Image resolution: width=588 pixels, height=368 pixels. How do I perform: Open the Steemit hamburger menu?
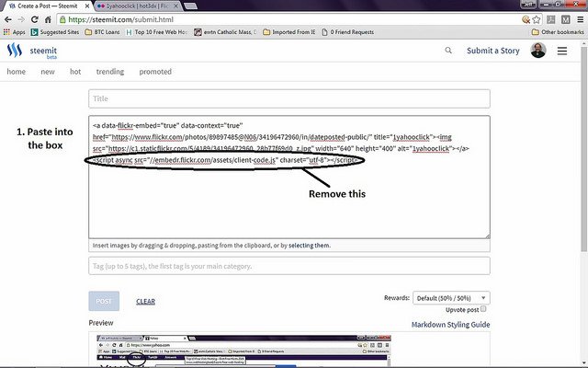pyautogui.click(x=561, y=51)
